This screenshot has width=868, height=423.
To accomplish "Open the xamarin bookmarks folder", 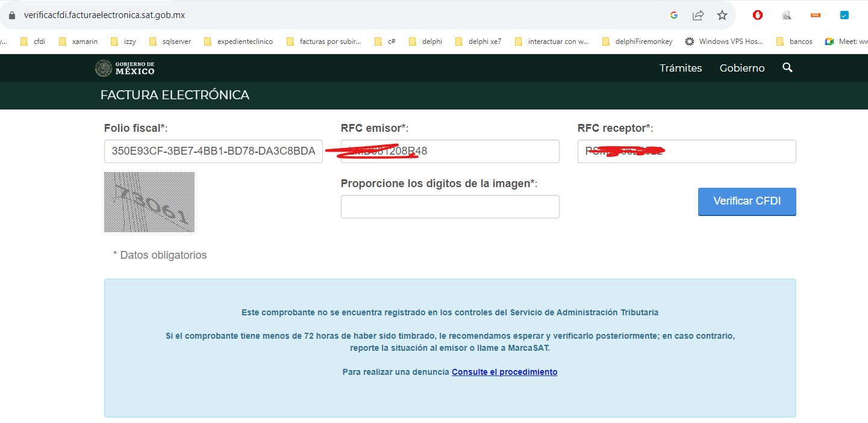I will coord(78,42).
